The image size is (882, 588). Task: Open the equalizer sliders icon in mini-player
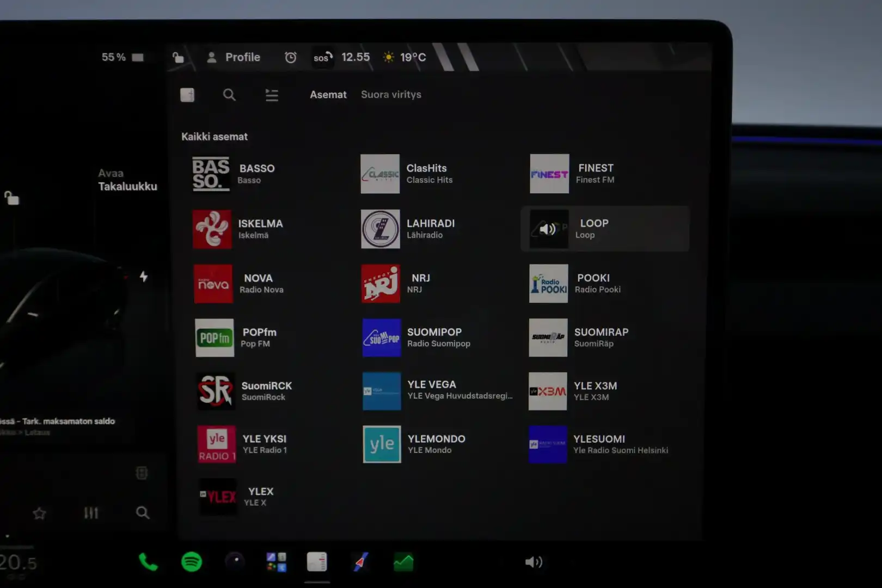pos(91,513)
